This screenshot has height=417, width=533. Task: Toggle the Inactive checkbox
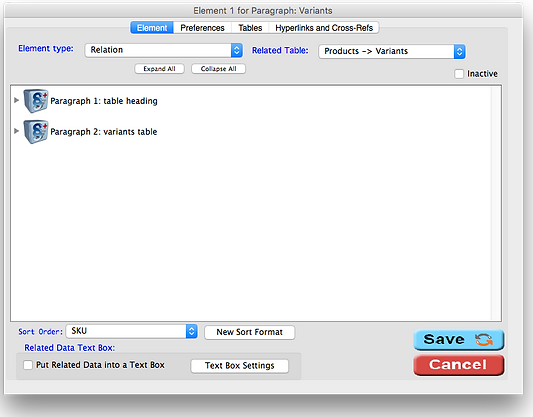pos(459,74)
